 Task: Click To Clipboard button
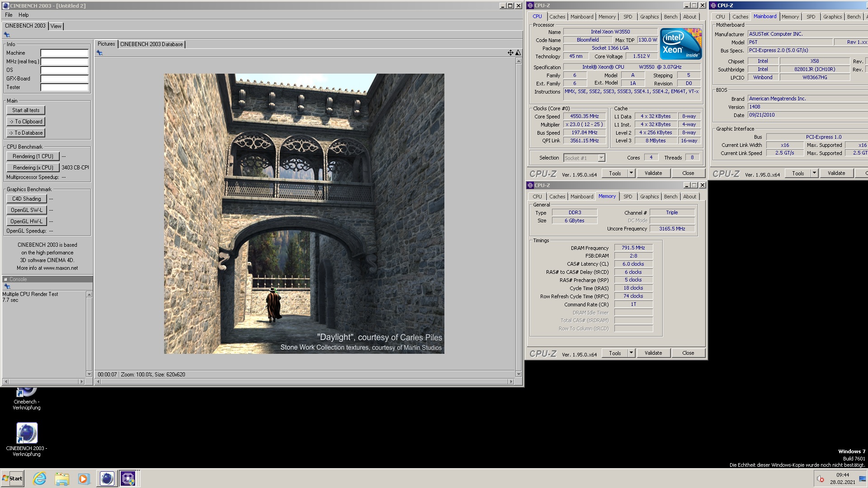(x=26, y=122)
